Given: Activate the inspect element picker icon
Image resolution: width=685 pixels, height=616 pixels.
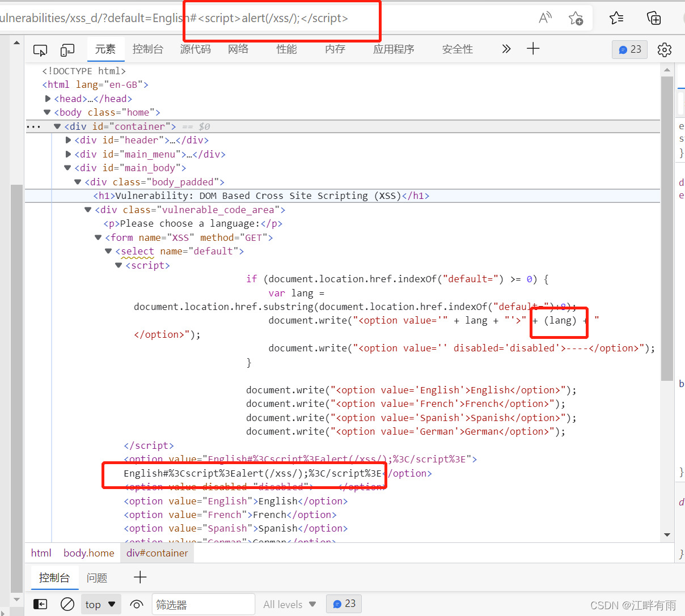Looking at the screenshot, I should click(40, 50).
